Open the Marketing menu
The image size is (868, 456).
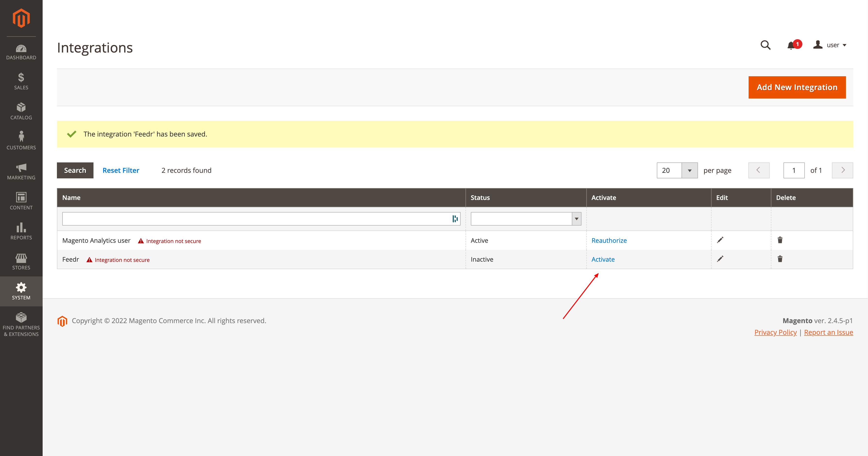pyautogui.click(x=21, y=171)
